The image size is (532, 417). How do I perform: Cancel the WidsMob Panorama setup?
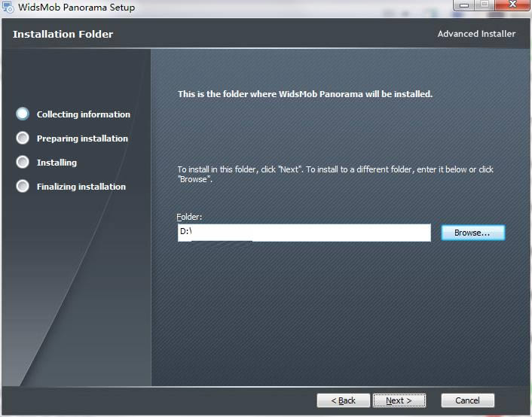467,400
